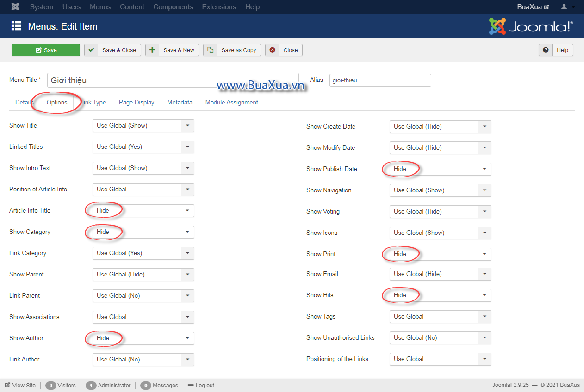Open the Link Parent dropdown
The width and height of the screenshot is (584, 392).
click(143, 296)
